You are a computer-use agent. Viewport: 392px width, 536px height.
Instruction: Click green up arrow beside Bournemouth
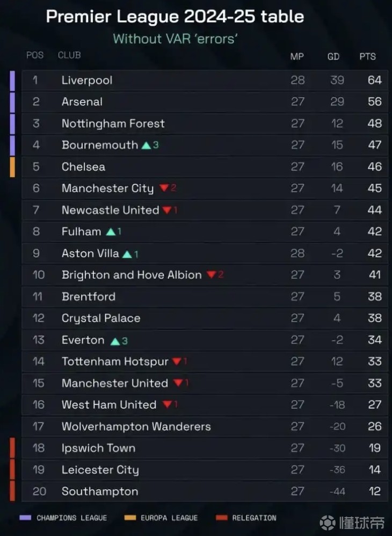point(146,145)
